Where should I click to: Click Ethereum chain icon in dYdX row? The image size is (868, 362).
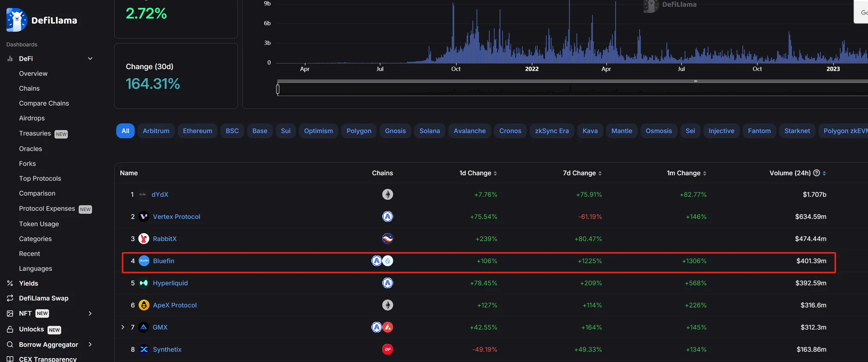coord(387,194)
